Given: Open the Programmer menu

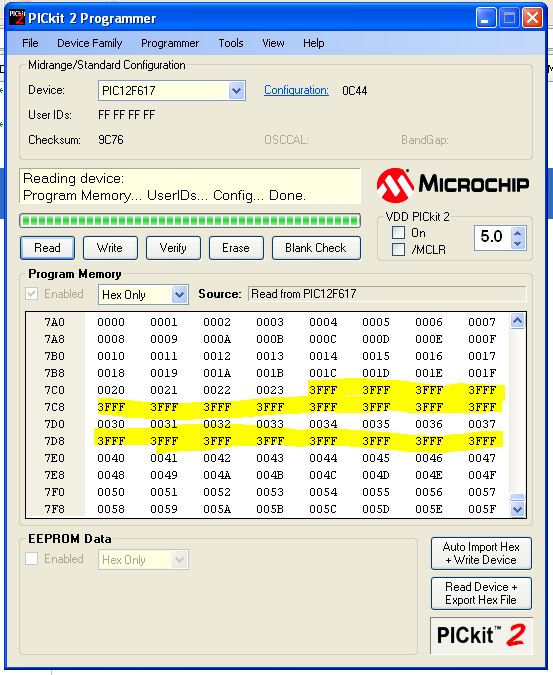Looking at the screenshot, I should (170, 43).
